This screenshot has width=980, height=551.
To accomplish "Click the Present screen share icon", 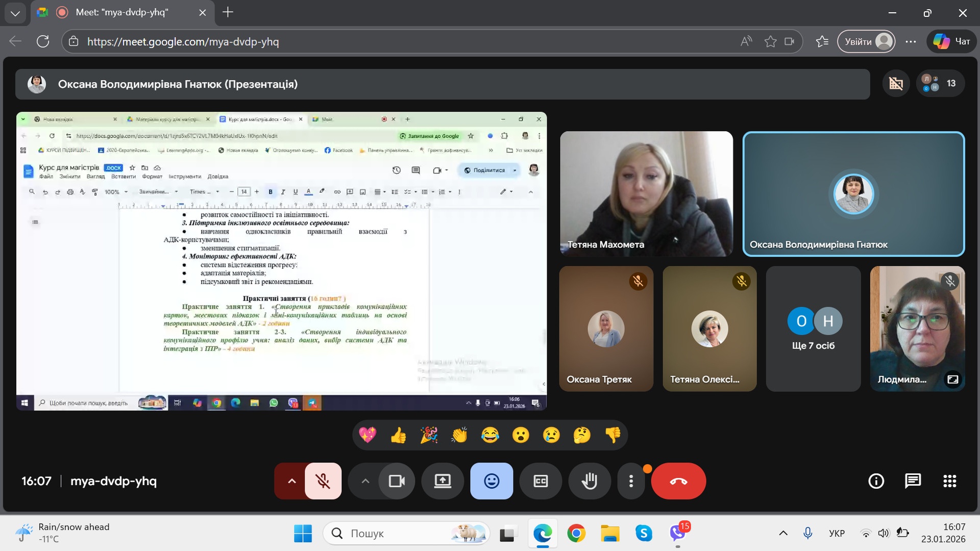I will point(443,481).
